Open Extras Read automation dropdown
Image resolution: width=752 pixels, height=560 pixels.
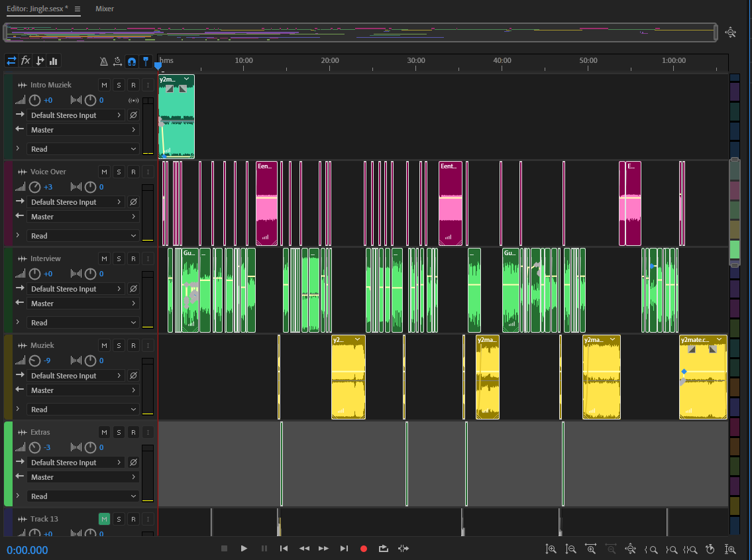click(x=83, y=496)
